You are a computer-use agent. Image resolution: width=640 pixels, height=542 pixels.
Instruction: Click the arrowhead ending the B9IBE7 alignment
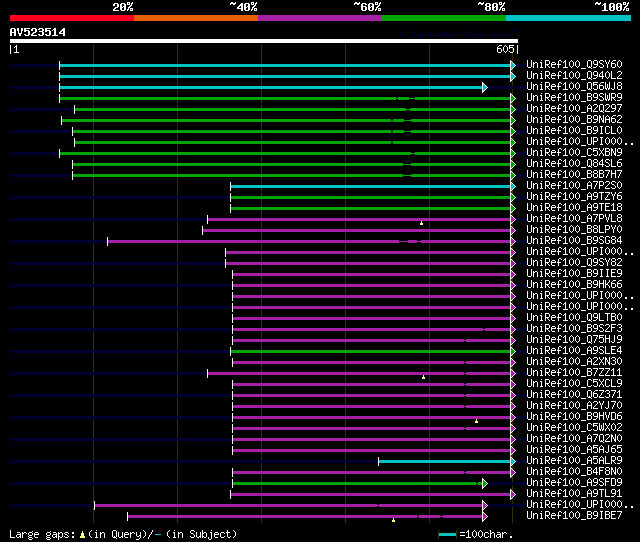click(485, 516)
